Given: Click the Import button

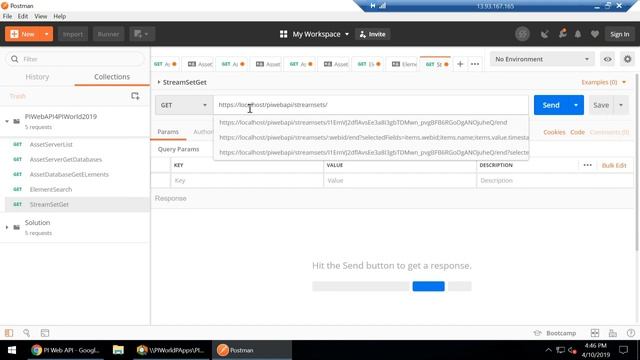Looking at the screenshot, I should click(73, 34).
